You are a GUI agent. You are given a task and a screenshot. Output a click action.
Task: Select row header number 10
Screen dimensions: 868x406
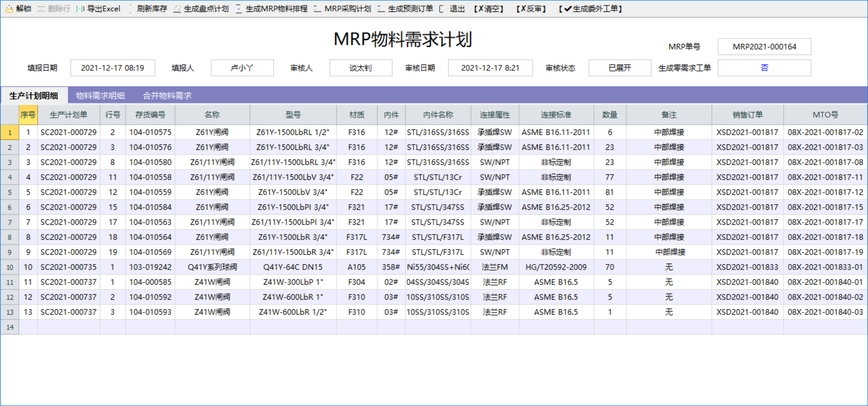9,267
